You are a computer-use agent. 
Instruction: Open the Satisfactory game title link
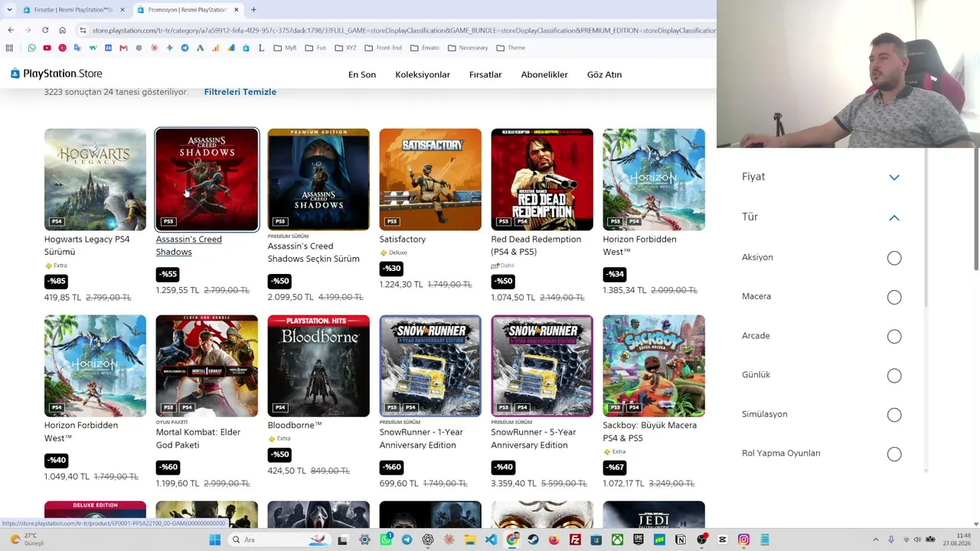pyautogui.click(x=402, y=239)
